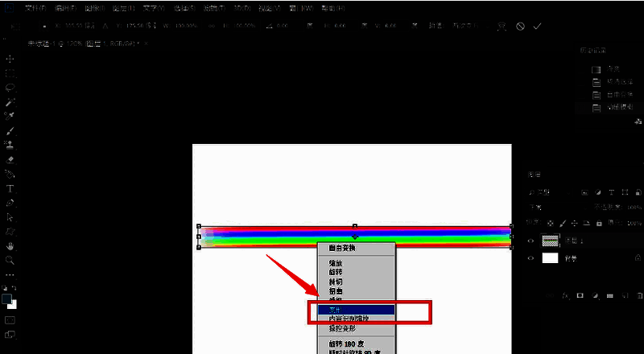Commit transform with the checkmark icon

click(x=537, y=26)
